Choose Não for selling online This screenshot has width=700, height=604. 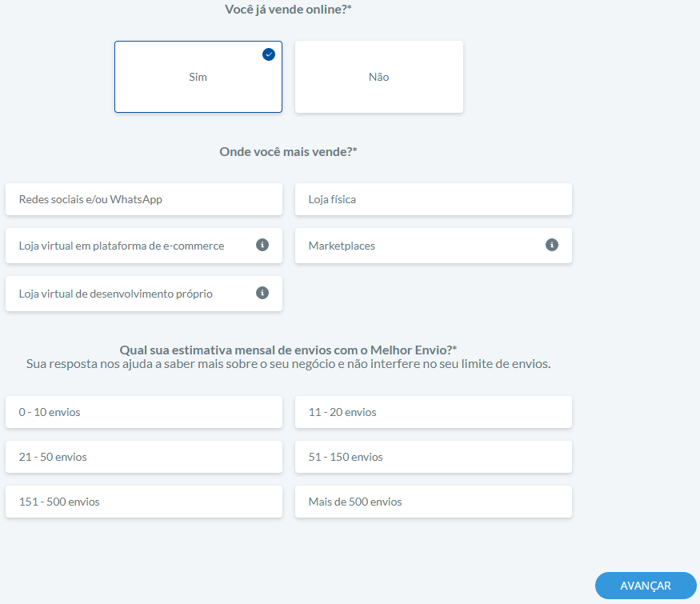coord(378,78)
